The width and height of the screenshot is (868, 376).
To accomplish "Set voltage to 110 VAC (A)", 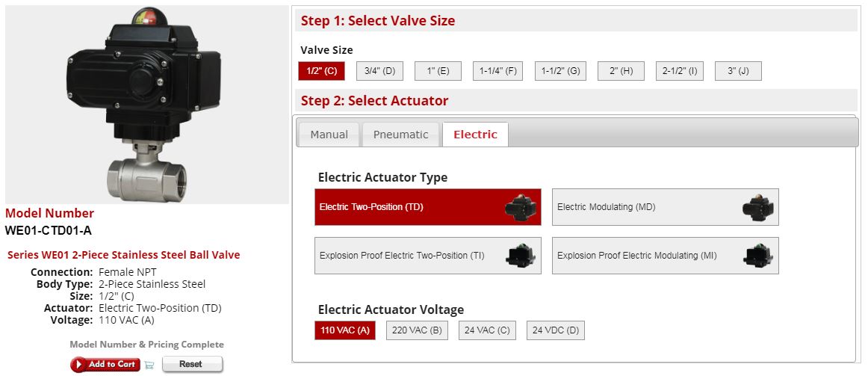I will coord(345,330).
